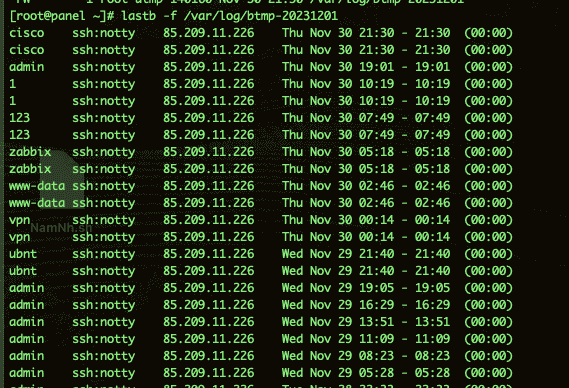This screenshot has width=569, height=388.
Task: Select the second 123 username entry
Action: tap(20, 135)
